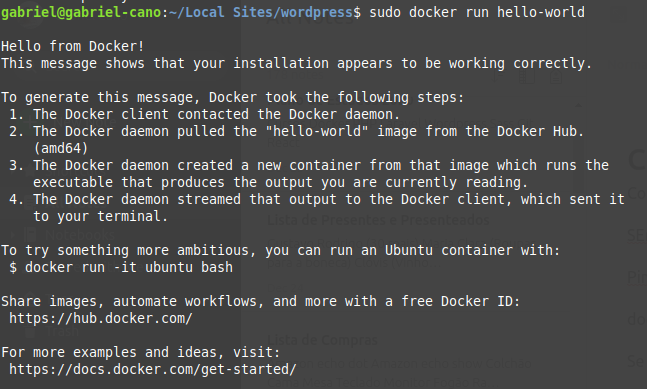This screenshot has width=647, height=389.
Task: Click 'executable that produces the output' line
Action: click(281, 182)
